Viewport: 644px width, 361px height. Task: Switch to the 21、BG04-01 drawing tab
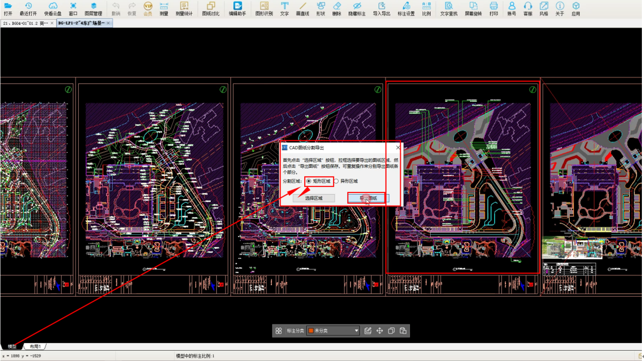tap(25, 23)
